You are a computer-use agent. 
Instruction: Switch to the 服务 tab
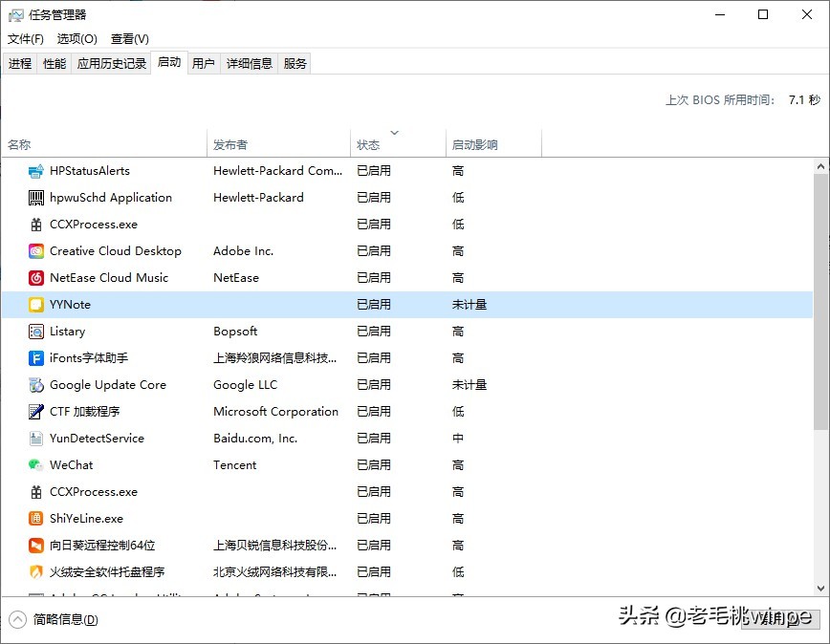(x=295, y=63)
